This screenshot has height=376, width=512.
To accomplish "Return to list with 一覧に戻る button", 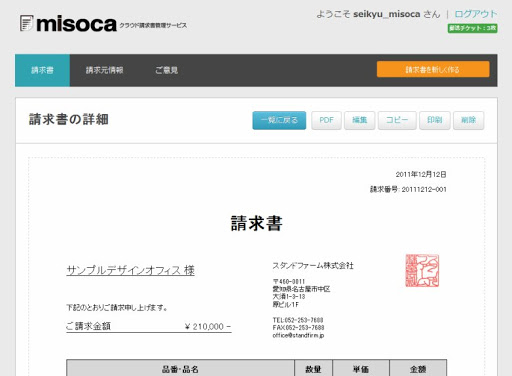I will [279, 120].
